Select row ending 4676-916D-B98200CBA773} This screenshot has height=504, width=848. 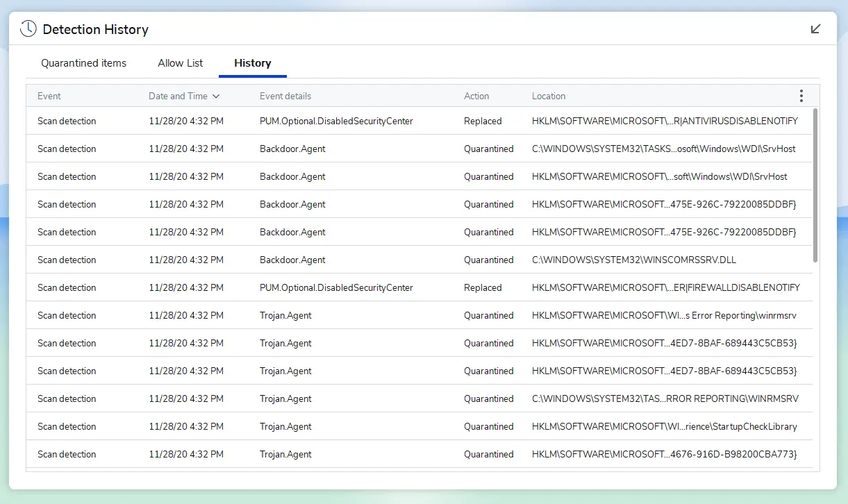tap(419, 454)
